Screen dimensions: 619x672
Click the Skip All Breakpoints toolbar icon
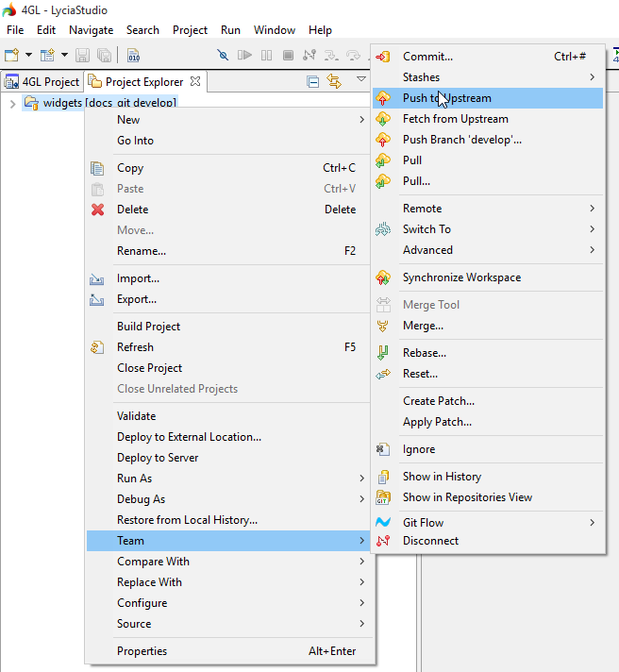[x=223, y=56]
